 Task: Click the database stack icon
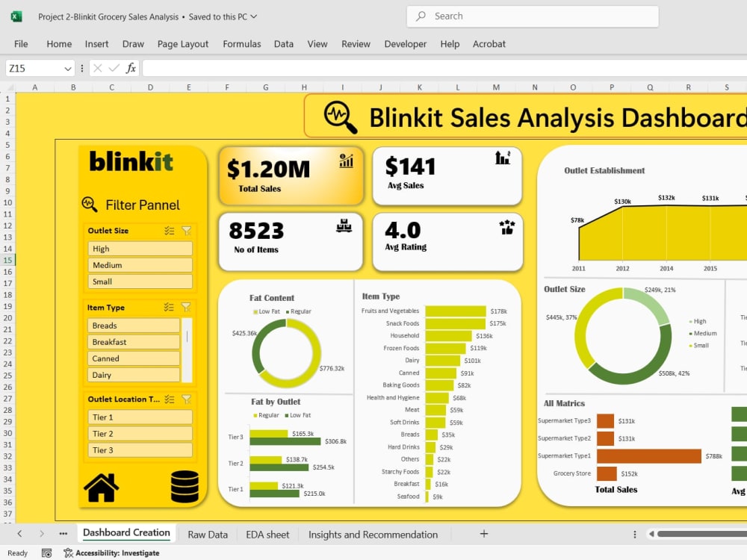click(x=185, y=487)
